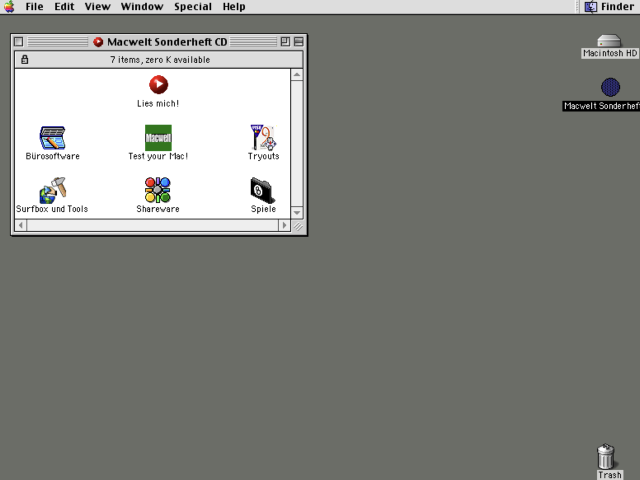
Task: Click the vertical scrollbar up arrow
Action: pyautogui.click(x=297, y=75)
